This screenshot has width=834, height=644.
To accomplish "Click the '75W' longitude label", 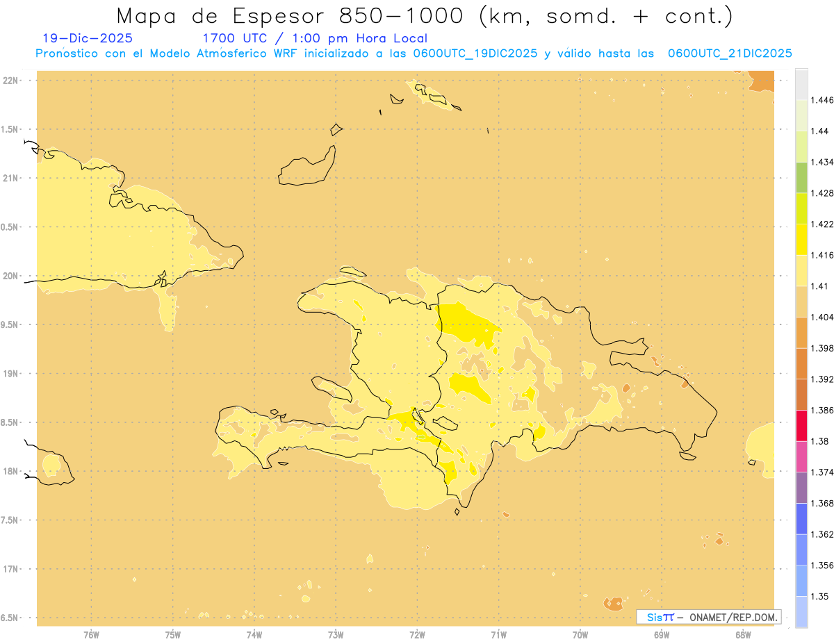I will tap(173, 636).
